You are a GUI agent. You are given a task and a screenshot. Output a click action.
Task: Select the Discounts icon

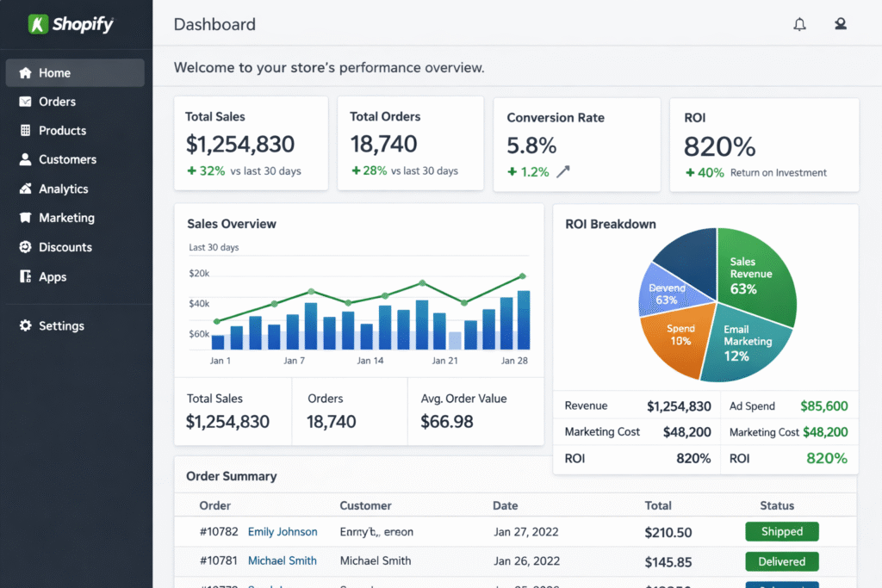pyautogui.click(x=27, y=247)
